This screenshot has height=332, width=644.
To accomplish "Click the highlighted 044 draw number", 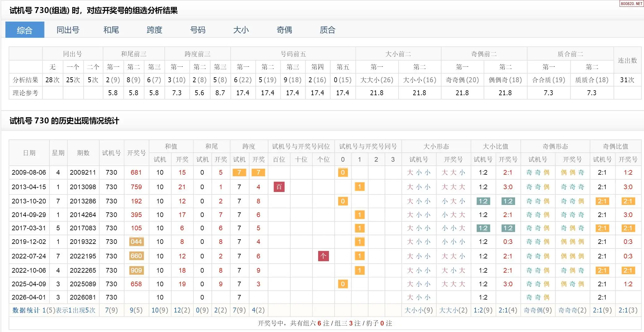I will point(136,242).
